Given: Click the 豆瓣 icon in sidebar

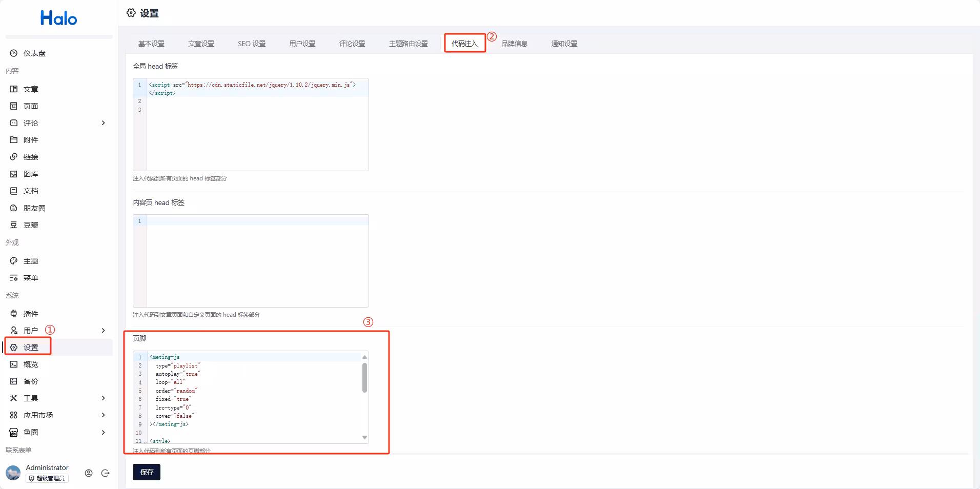Looking at the screenshot, I should coord(14,225).
